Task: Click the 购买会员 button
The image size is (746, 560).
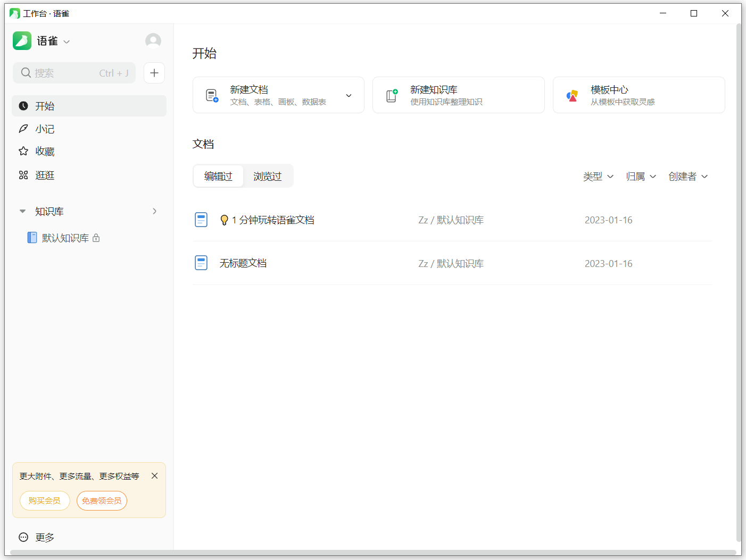Action: coord(45,500)
